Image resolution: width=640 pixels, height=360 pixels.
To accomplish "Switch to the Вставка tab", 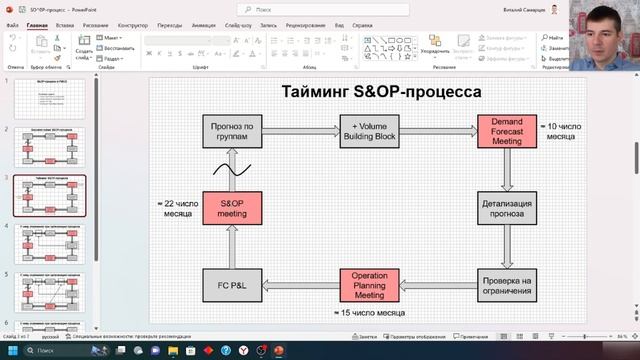I will 65,25.
